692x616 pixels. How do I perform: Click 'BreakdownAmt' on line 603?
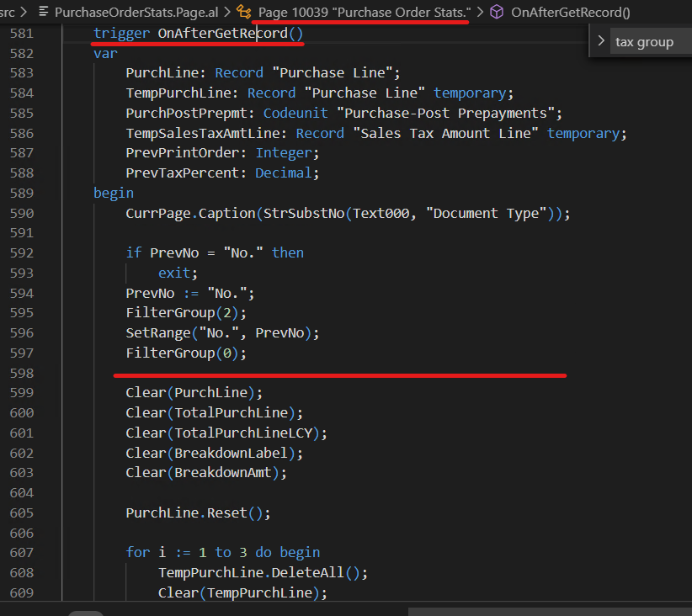[223, 473]
